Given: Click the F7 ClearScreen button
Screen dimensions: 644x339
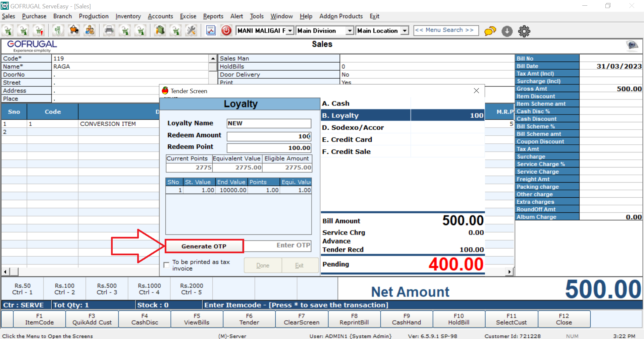Looking at the screenshot, I should coord(302,319).
